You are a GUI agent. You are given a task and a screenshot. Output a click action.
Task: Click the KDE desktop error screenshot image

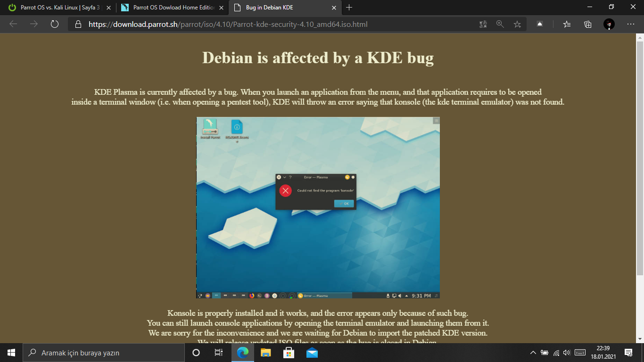pyautogui.click(x=318, y=207)
